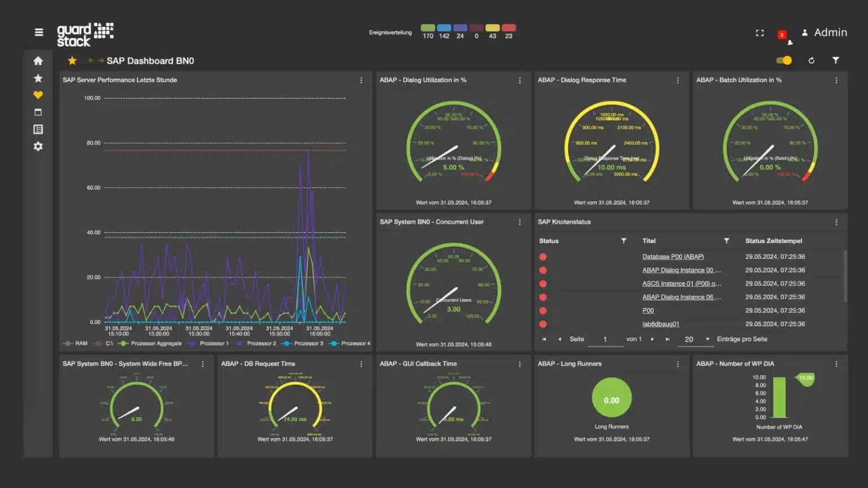Click the guardstack logo
The height and width of the screenshot is (488, 868).
[x=85, y=34]
